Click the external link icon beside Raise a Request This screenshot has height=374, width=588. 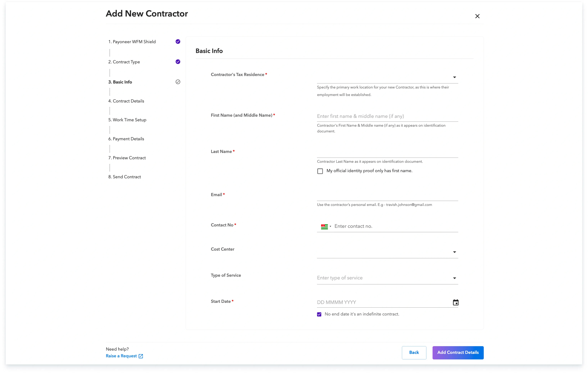tap(141, 356)
